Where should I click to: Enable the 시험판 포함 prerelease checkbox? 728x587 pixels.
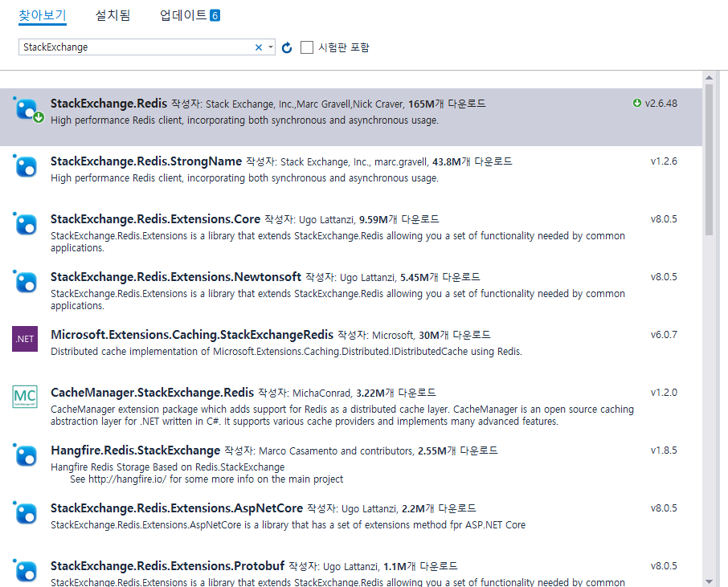point(307,47)
